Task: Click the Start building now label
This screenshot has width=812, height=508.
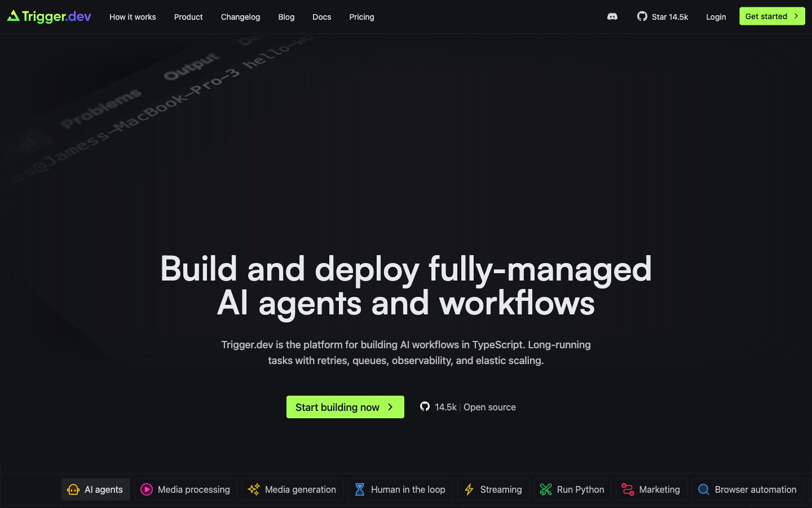Action: [x=337, y=407]
